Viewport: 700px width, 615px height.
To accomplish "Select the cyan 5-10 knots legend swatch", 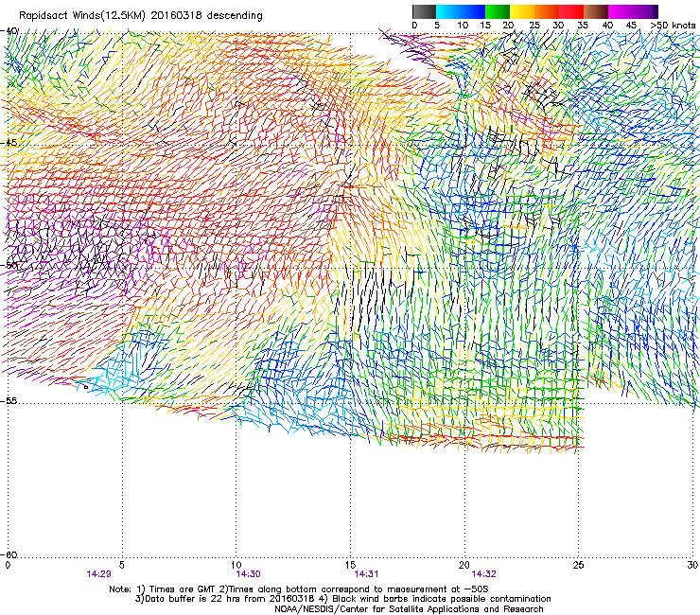I will [448, 11].
